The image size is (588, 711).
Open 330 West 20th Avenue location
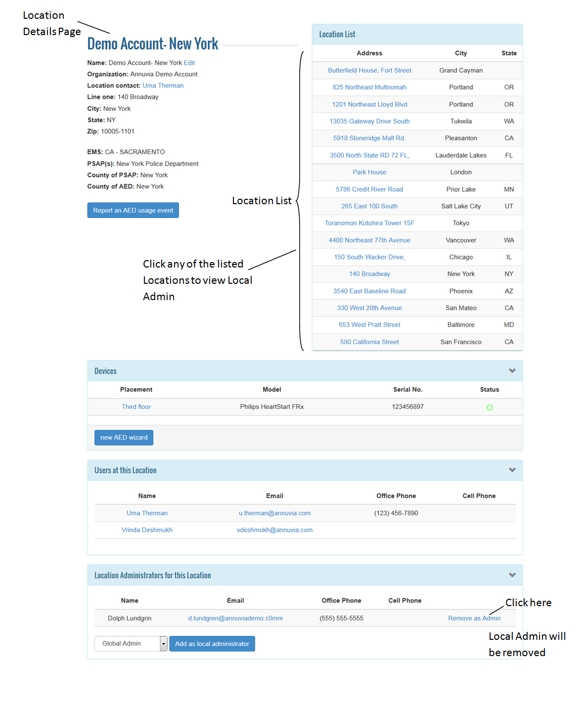click(369, 308)
